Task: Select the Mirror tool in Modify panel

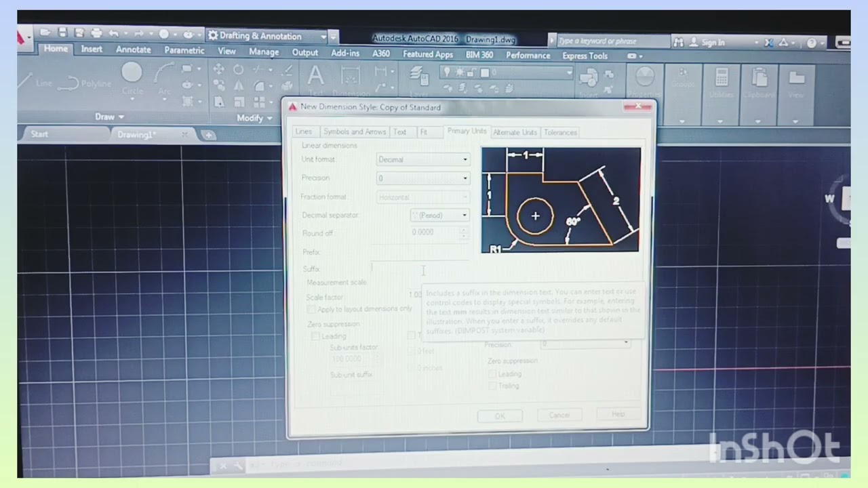Action: click(x=239, y=86)
